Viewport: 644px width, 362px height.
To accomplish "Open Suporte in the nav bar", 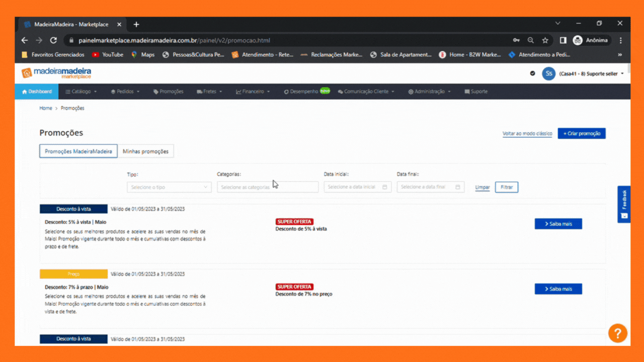I will [x=476, y=92].
